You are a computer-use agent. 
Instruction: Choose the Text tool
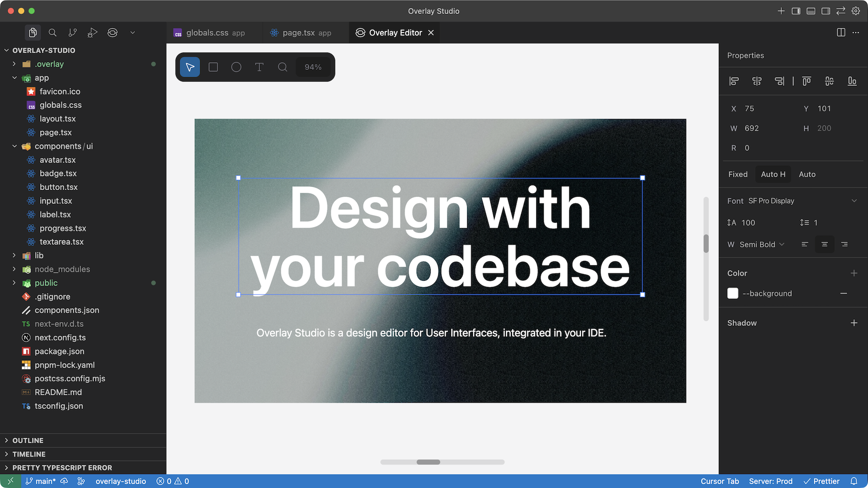(x=259, y=67)
